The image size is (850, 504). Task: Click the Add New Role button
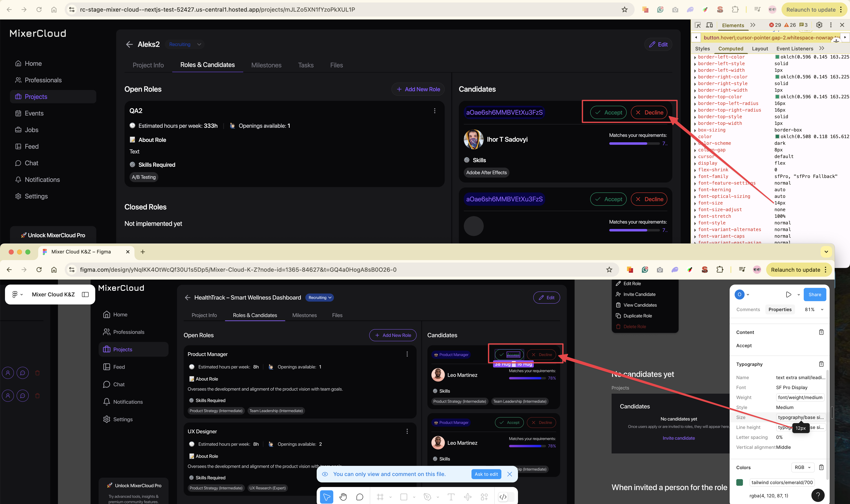click(418, 89)
